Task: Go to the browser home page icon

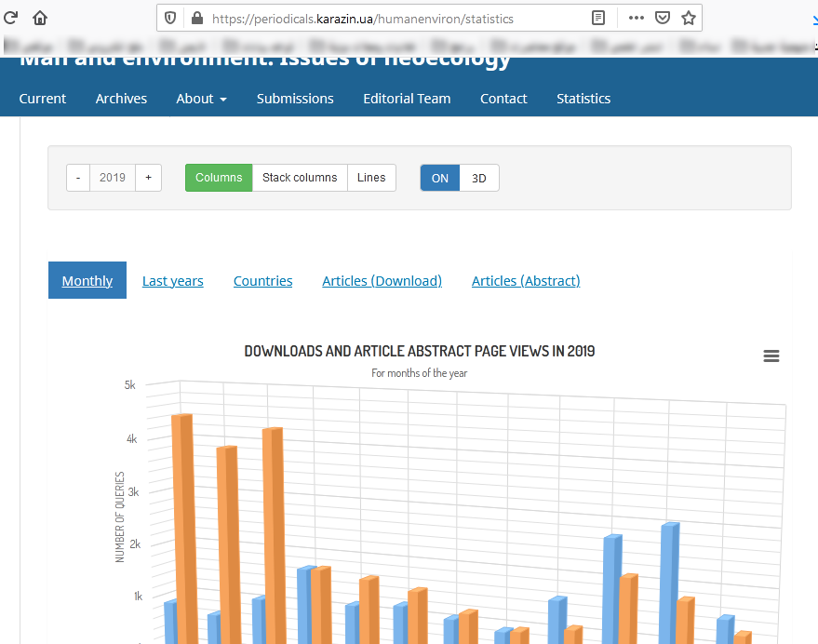Action: pos(40,19)
